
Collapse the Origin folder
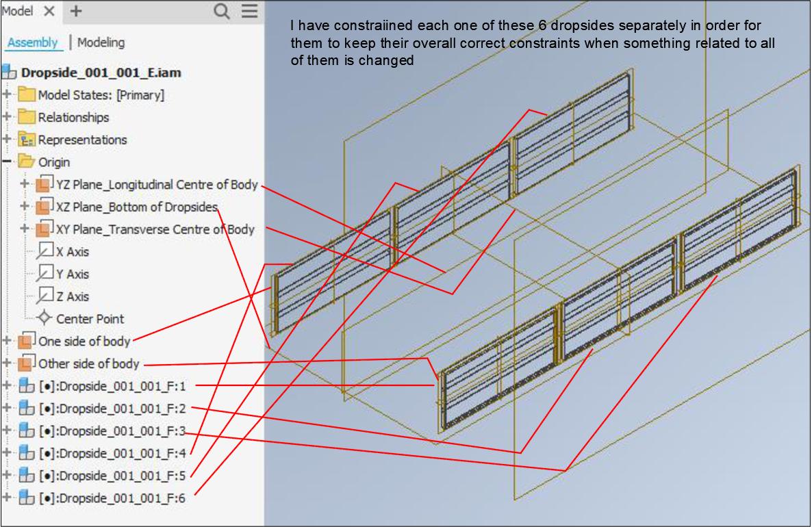click(5, 162)
